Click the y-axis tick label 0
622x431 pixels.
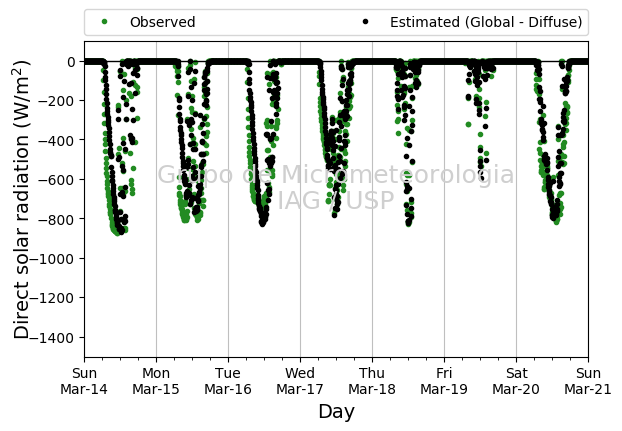coord(71,62)
